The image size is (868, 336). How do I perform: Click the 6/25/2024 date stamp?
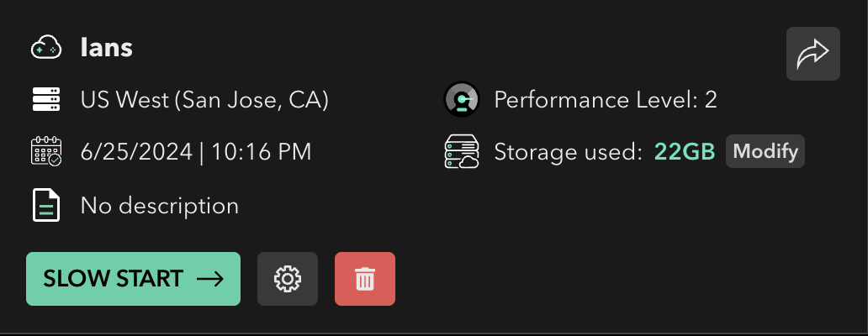pos(136,151)
